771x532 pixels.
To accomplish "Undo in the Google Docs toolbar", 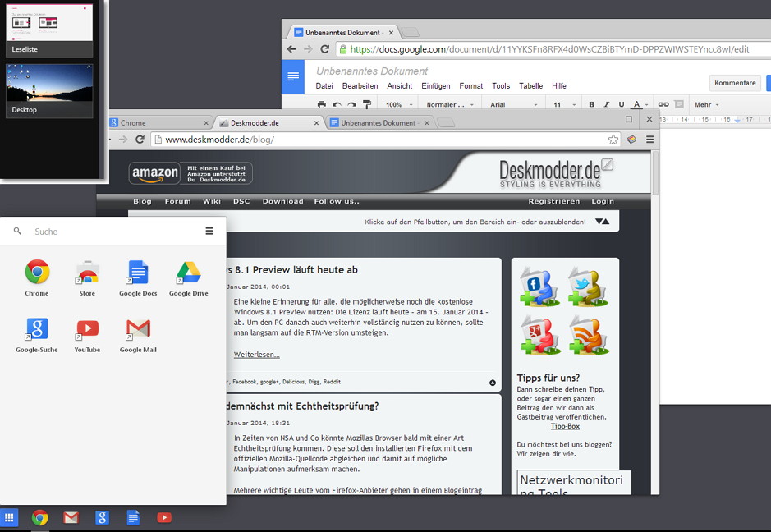I will 337,104.
